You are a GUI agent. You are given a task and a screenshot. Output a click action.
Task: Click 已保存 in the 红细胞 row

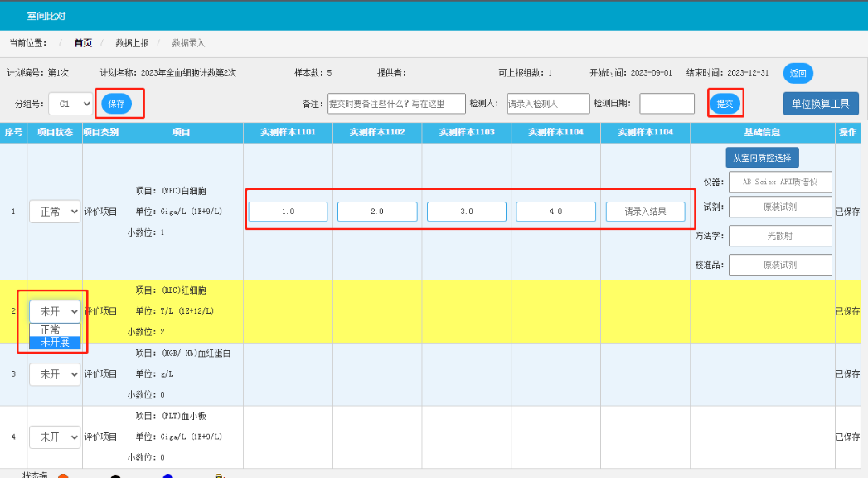coord(847,311)
